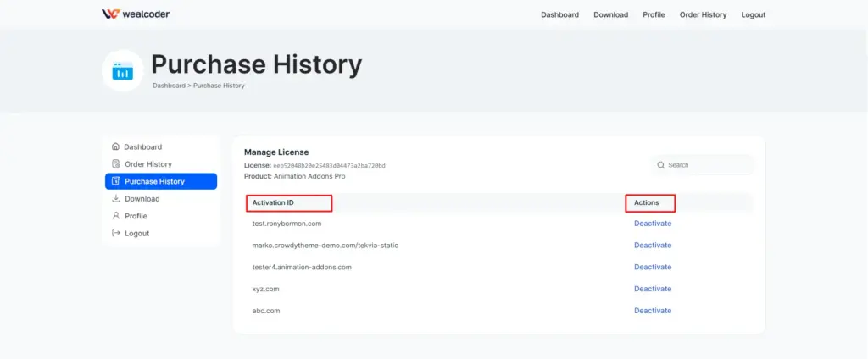Click the search magnifier icon
Viewport: 868px width, 359px height.
pyautogui.click(x=661, y=165)
